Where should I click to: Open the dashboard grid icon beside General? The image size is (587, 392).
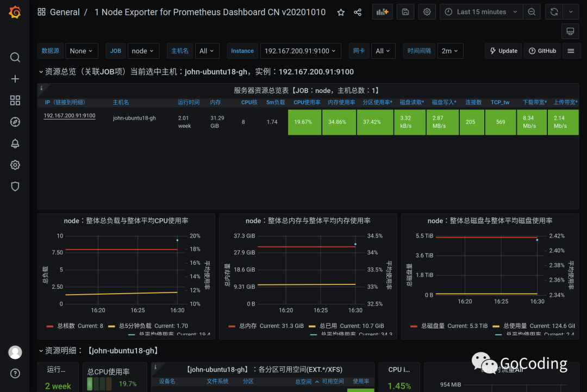[41, 12]
